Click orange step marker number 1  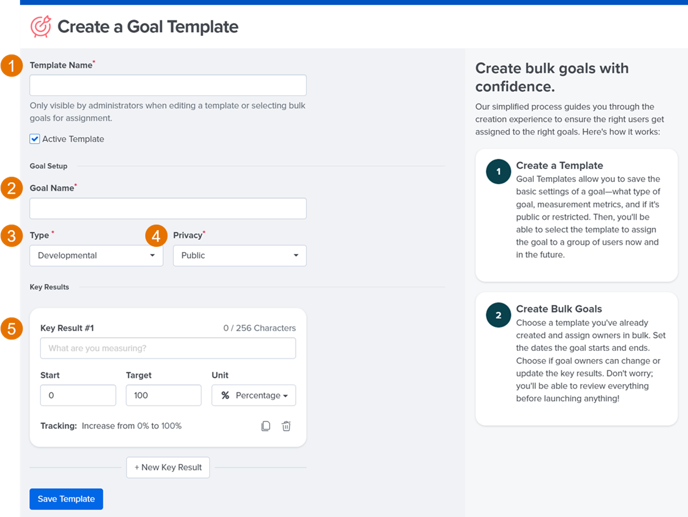point(11,66)
